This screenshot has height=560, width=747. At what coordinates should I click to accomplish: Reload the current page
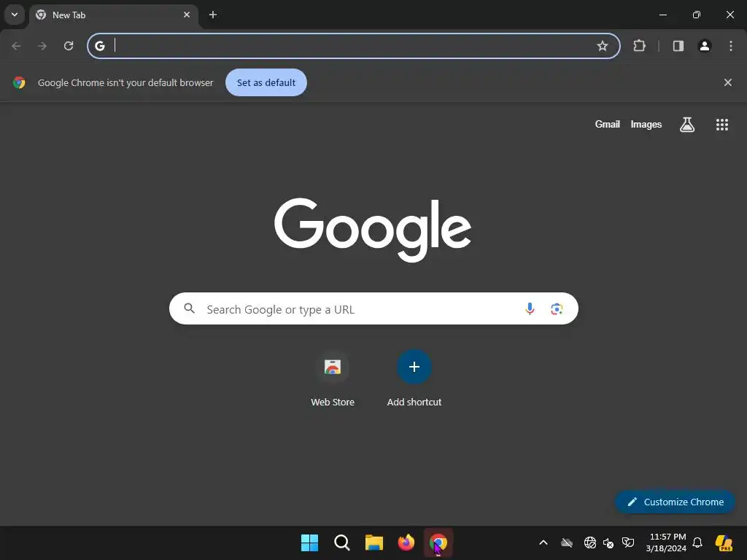pos(69,46)
